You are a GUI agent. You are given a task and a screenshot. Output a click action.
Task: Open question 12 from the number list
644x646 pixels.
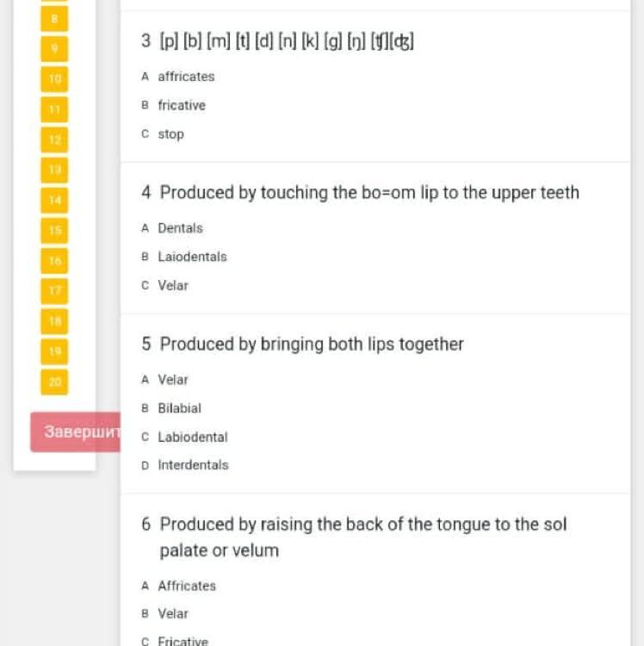pyautogui.click(x=54, y=139)
